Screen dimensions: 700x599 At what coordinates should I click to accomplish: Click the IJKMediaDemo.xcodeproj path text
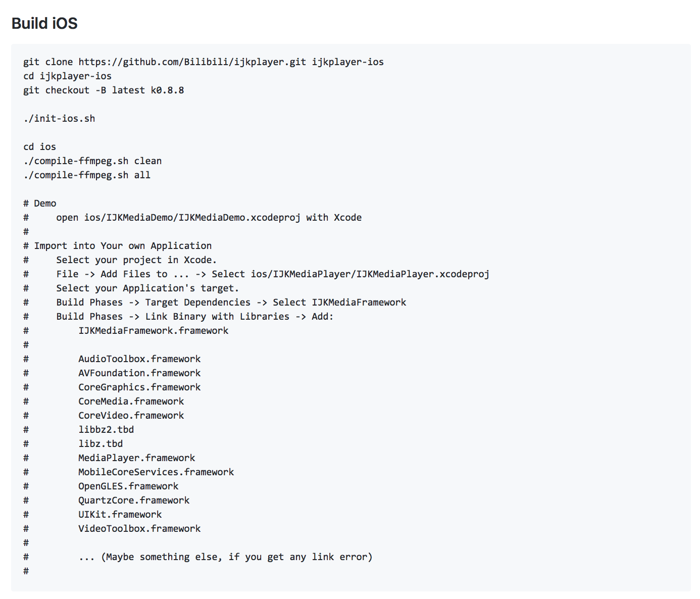point(192,217)
